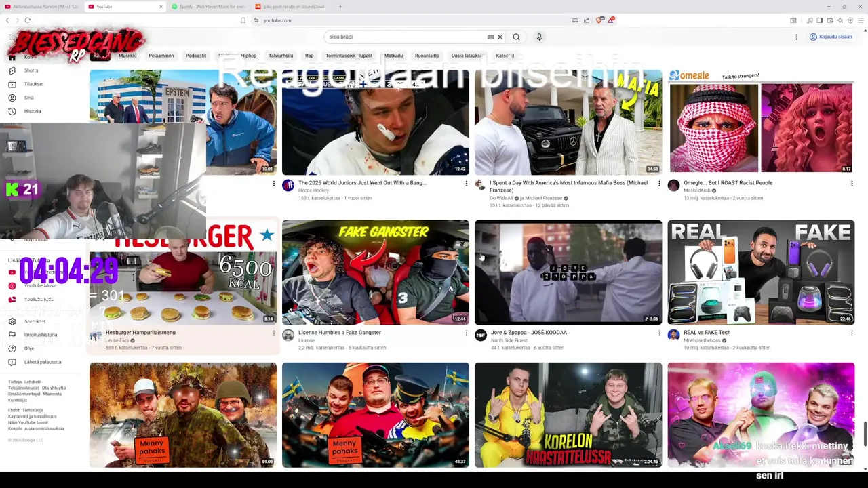Click the Mrwhosetheboss channel name
Viewport: 868px width, 488px height.
[701, 341]
